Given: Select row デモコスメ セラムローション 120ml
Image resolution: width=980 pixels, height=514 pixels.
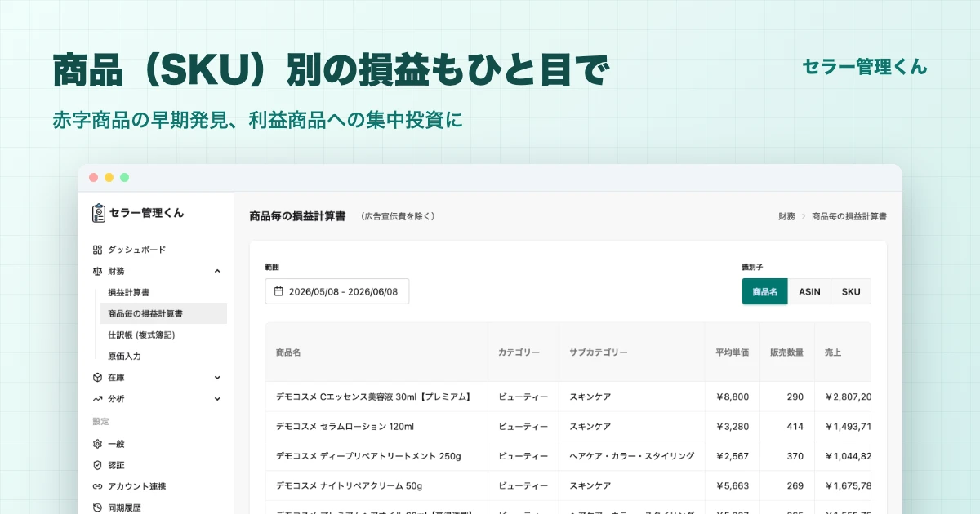Looking at the screenshot, I should pos(568,426).
